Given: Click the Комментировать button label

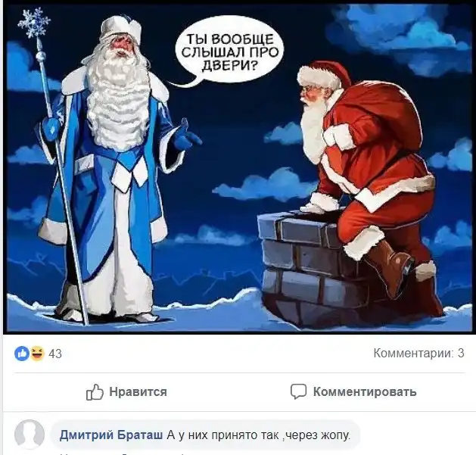Looking at the screenshot, I should 365,392.
